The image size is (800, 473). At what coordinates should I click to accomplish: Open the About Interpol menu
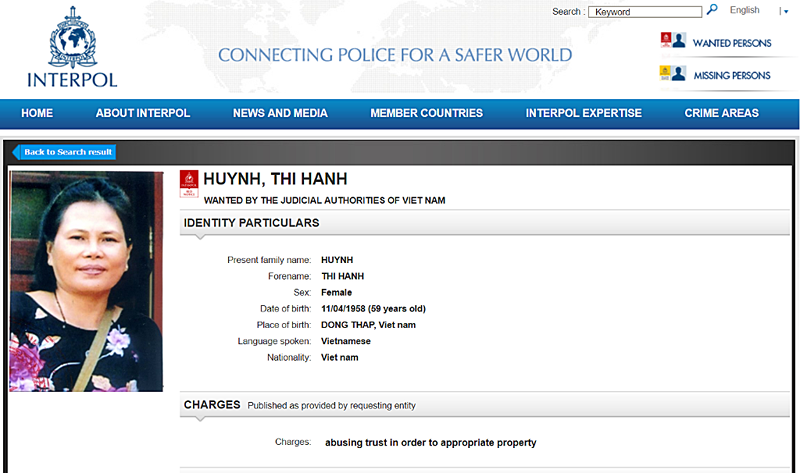coord(142,114)
